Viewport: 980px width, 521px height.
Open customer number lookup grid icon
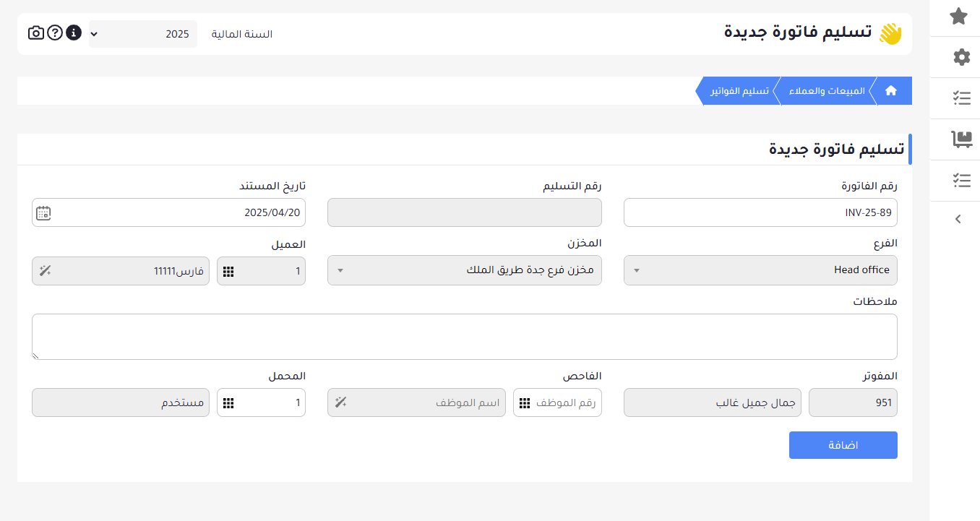tap(228, 272)
